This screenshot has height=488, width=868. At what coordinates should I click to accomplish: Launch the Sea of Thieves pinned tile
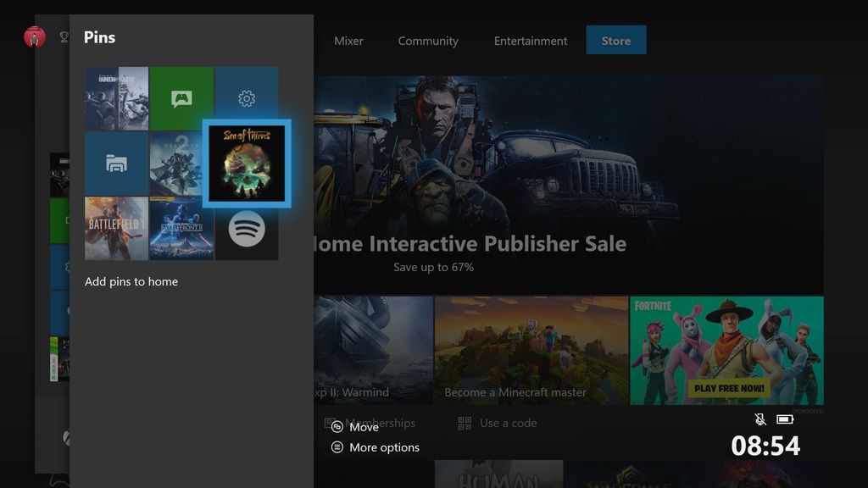[246, 163]
